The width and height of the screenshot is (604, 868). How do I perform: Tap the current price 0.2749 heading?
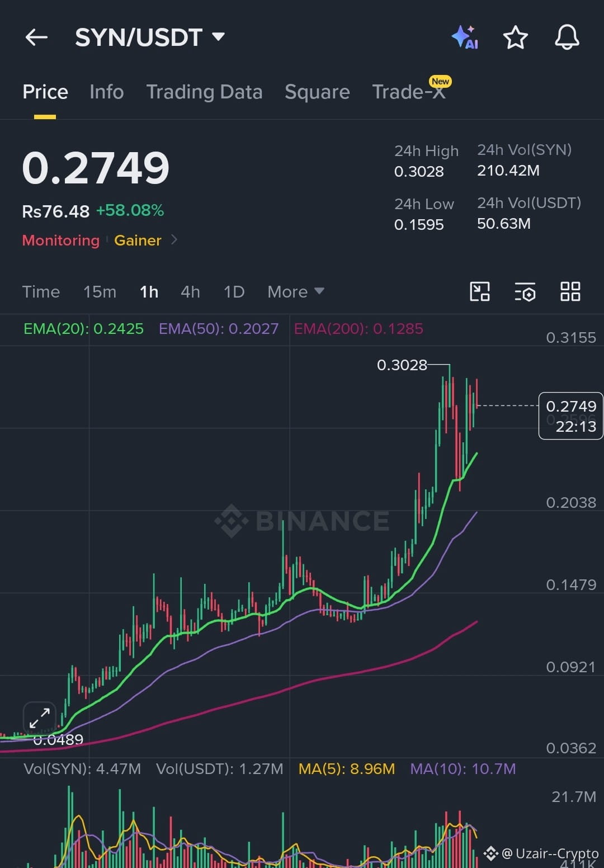click(x=96, y=168)
